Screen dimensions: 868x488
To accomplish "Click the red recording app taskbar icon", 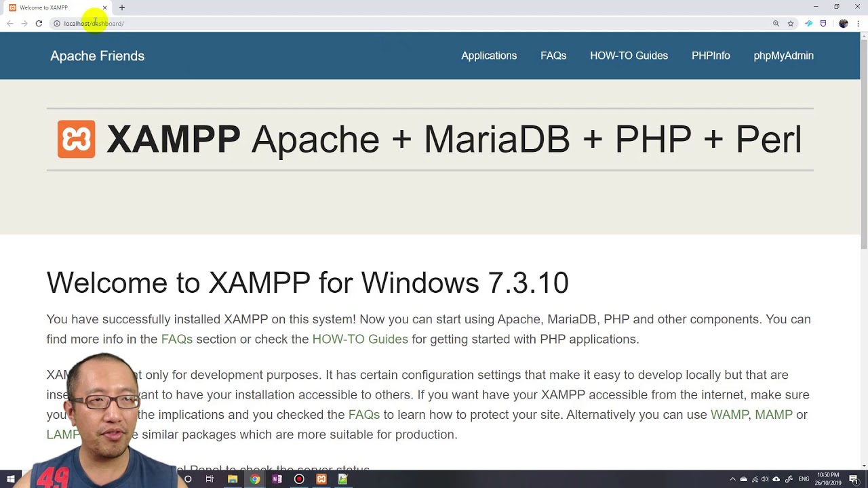I will pyautogui.click(x=299, y=479).
